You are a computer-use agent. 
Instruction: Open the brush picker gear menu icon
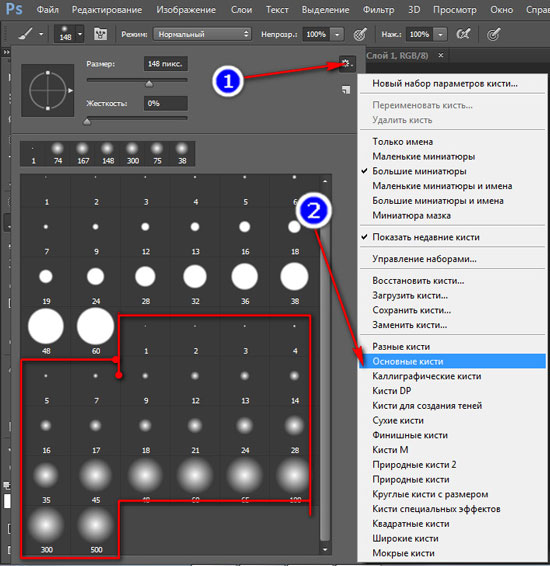[347, 64]
